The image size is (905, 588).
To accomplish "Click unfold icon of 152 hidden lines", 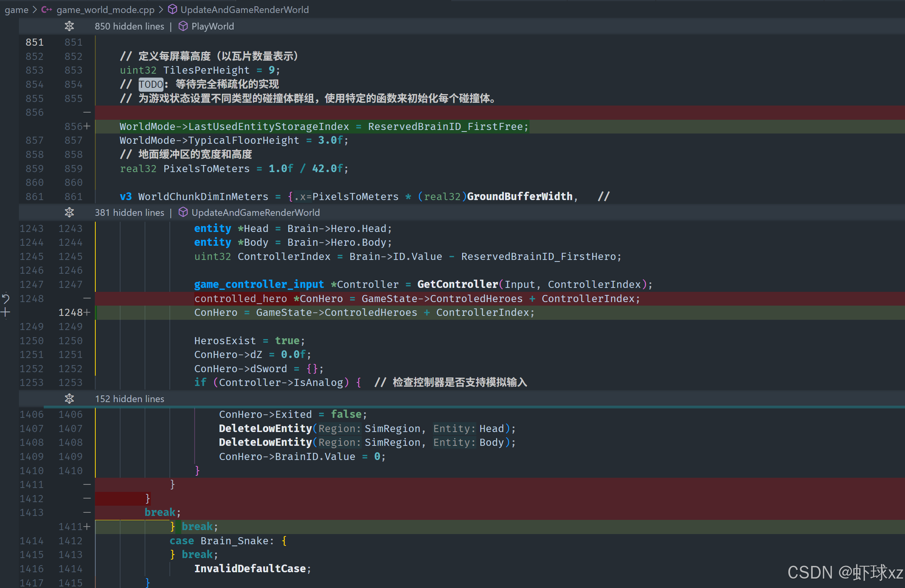I will click(69, 399).
